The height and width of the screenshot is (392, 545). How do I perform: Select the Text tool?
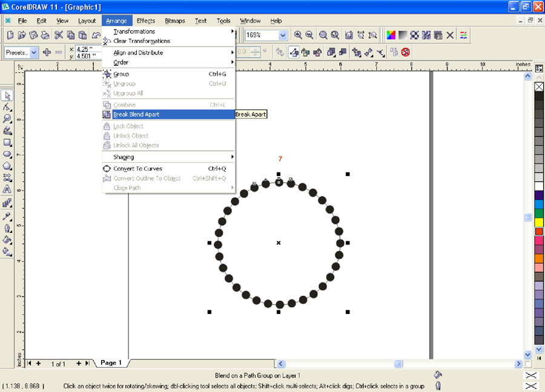pyautogui.click(x=7, y=189)
